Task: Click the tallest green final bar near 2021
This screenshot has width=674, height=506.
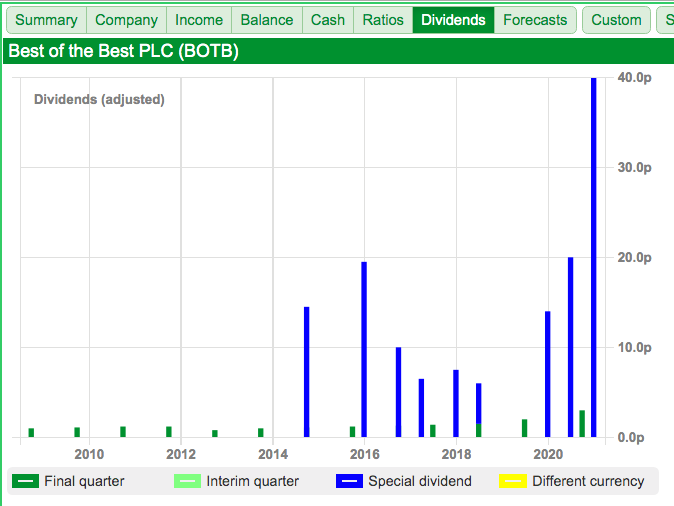Action: point(582,423)
